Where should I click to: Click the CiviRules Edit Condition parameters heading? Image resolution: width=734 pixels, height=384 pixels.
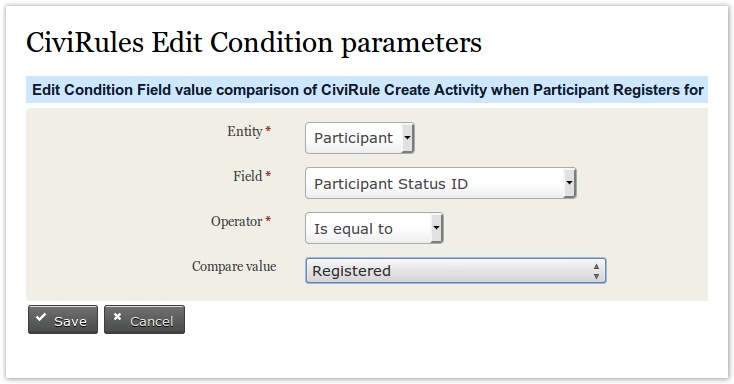pyautogui.click(x=254, y=43)
